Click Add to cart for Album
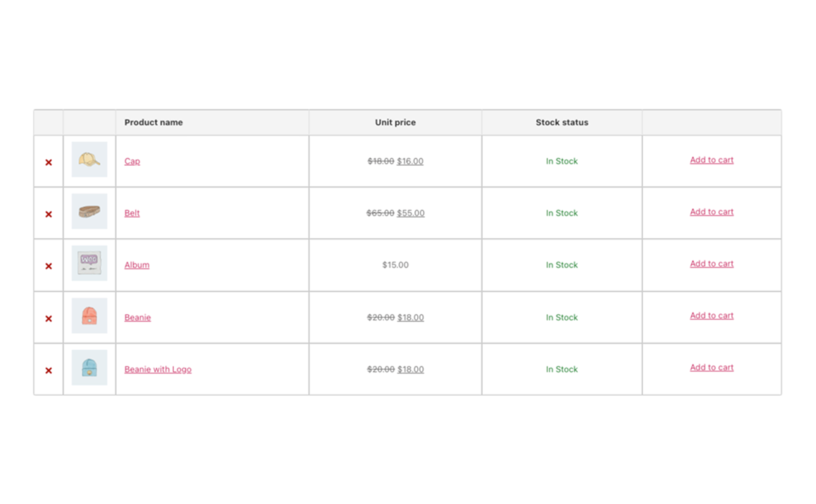 click(x=712, y=264)
